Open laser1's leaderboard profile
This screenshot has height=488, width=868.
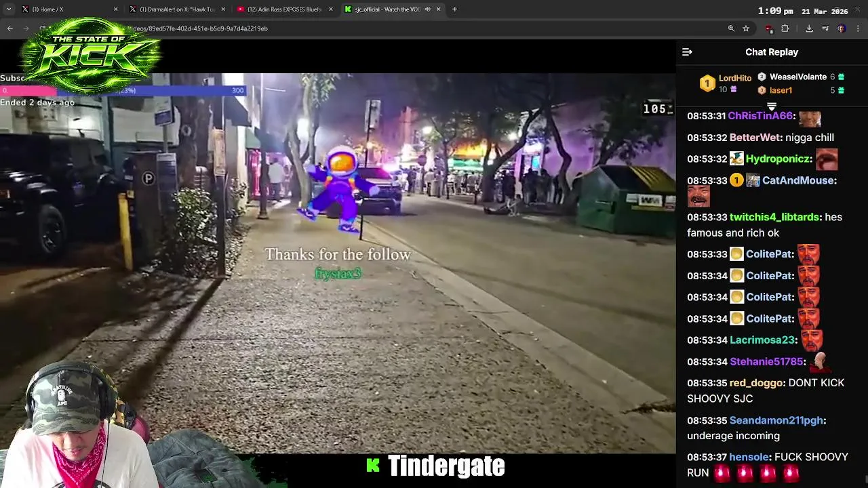pyautogui.click(x=781, y=90)
